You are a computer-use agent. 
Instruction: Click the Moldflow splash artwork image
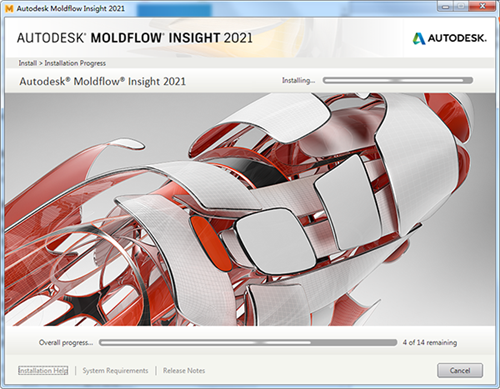point(250,209)
